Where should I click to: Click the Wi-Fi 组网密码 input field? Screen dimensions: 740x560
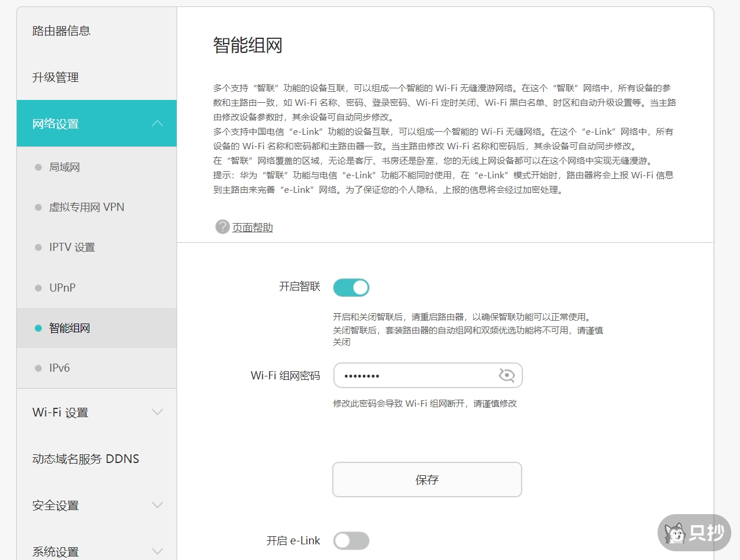415,375
